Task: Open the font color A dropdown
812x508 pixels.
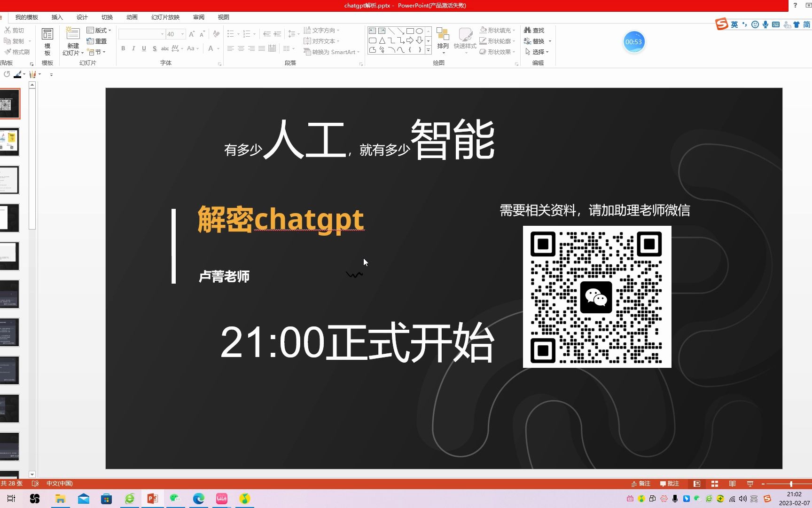Action: point(218,48)
